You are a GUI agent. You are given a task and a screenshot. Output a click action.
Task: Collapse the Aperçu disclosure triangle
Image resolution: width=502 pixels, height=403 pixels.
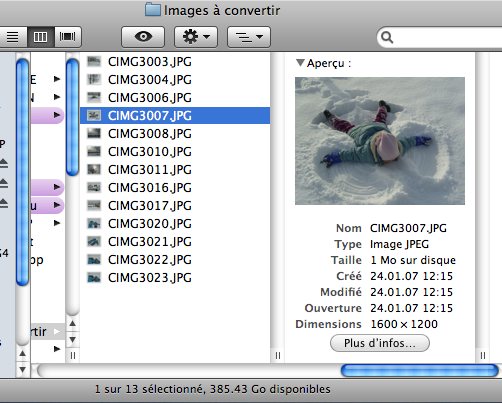[300, 63]
